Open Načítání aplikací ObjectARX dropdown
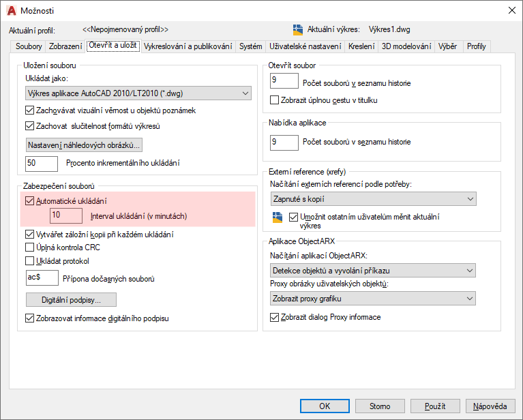The width and height of the screenshot is (523, 420). [x=373, y=271]
